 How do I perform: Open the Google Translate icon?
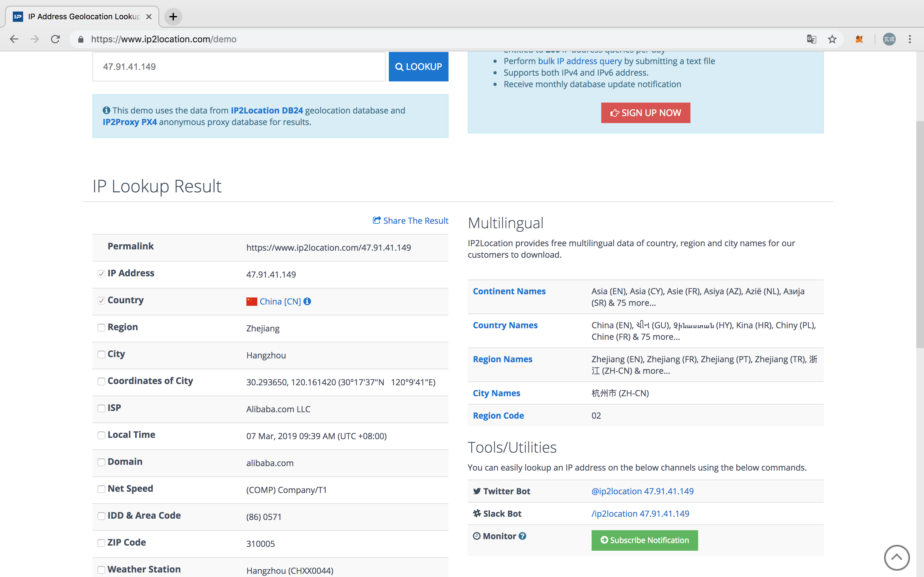(811, 39)
